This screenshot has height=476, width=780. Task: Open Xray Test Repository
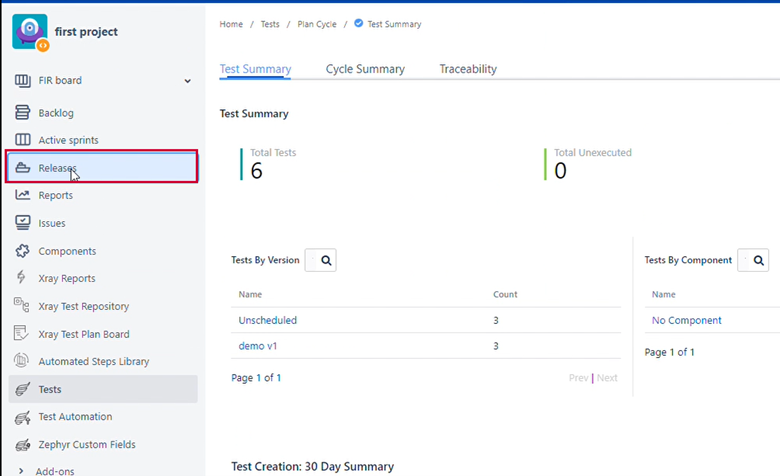84,306
